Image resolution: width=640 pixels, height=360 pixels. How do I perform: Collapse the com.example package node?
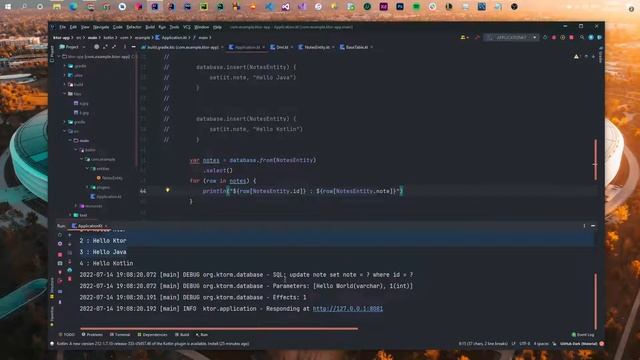82,159
